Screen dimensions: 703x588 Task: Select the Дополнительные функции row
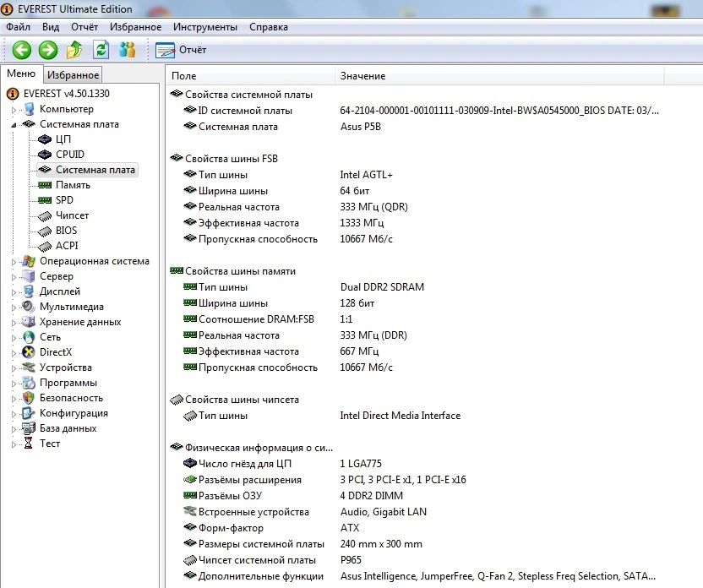click(x=420, y=576)
